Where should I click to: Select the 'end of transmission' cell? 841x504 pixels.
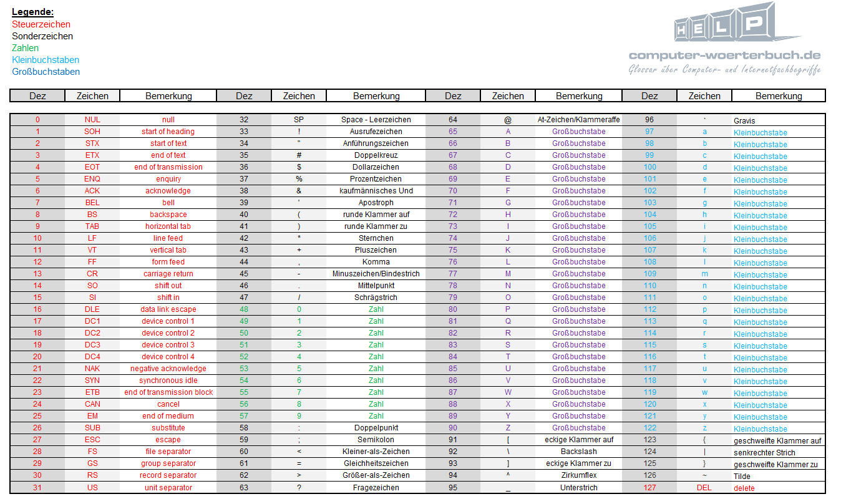[x=168, y=167]
